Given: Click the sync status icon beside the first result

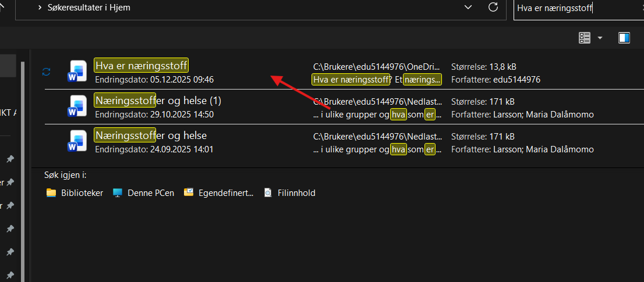Looking at the screenshot, I should pos(47,72).
